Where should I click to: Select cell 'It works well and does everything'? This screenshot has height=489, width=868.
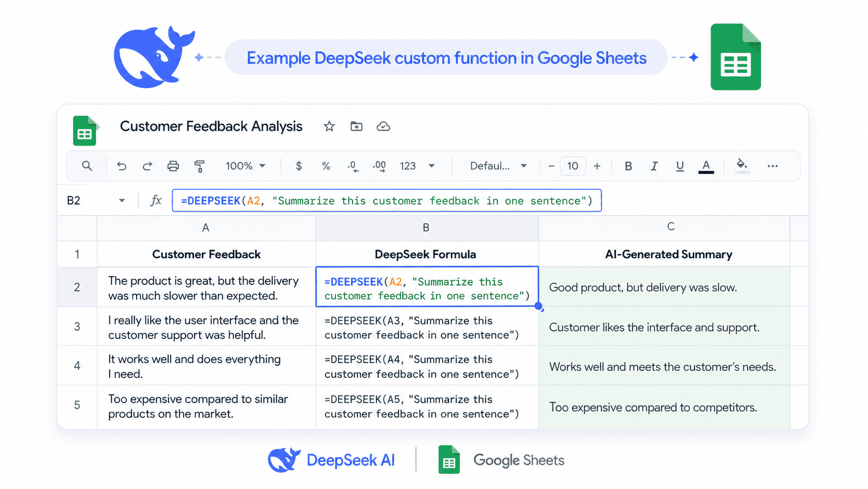point(206,366)
